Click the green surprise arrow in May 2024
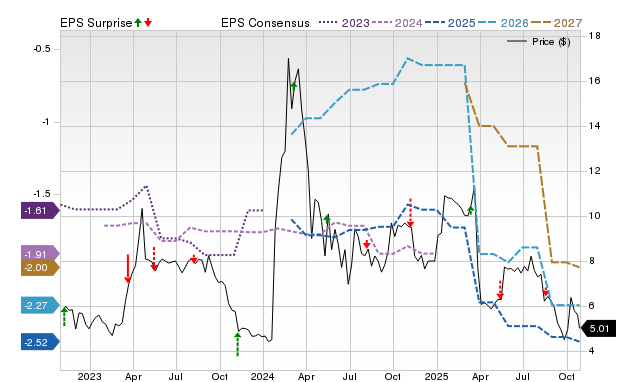 click(x=327, y=219)
